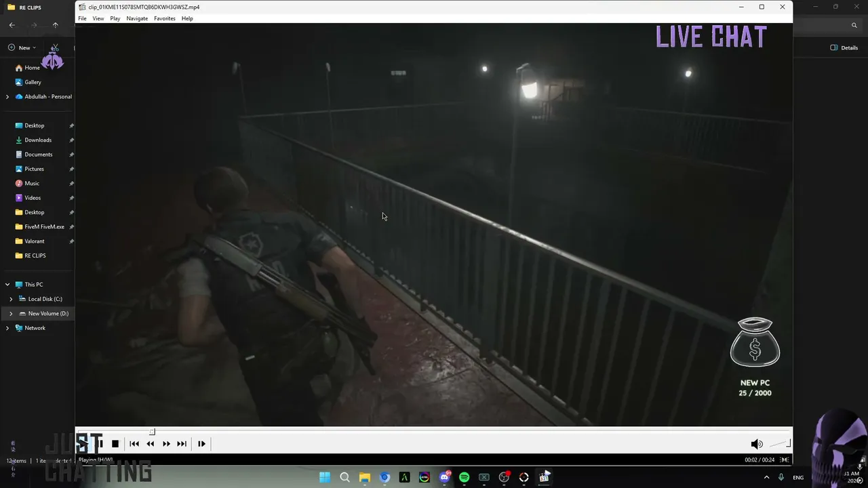The image size is (868, 488).
Task: Go back in File Explorer
Action: click(12, 25)
